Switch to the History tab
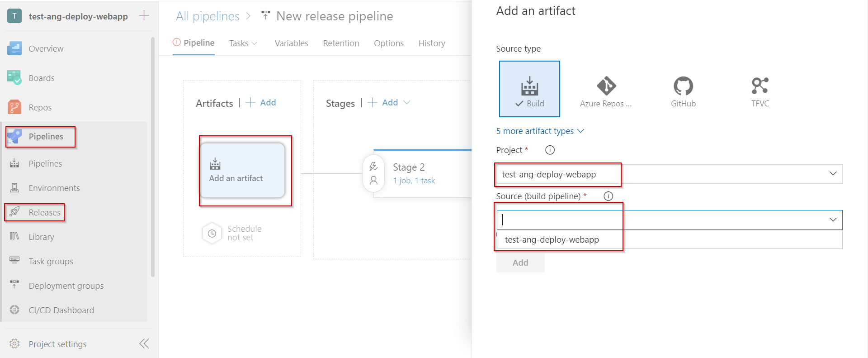 [x=432, y=43]
